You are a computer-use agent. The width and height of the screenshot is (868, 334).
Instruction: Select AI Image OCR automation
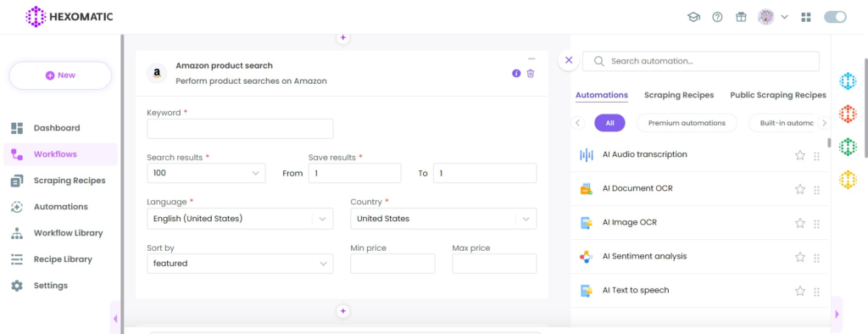pyautogui.click(x=700, y=223)
